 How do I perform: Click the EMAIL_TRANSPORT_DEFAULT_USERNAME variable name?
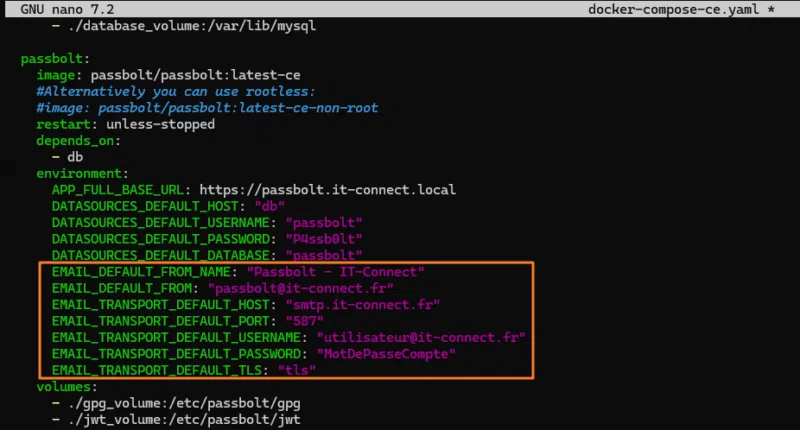176,337
